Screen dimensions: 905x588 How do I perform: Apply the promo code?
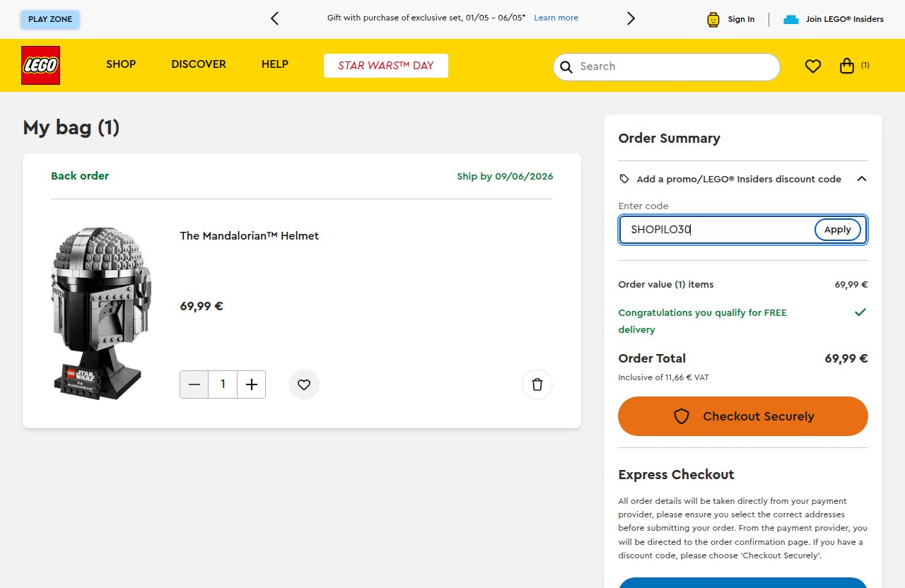click(x=838, y=230)
